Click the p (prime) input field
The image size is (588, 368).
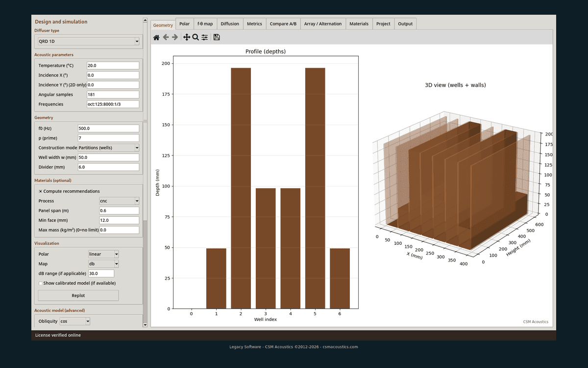(x=108, y=138)
